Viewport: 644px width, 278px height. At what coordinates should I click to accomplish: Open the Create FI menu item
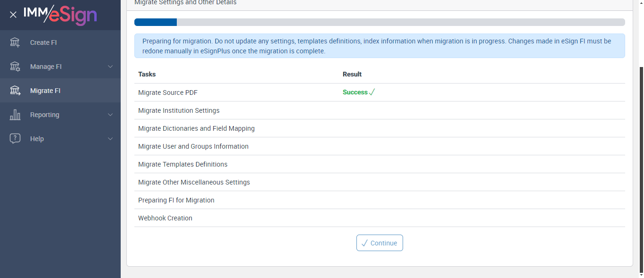tap(43, 42)
